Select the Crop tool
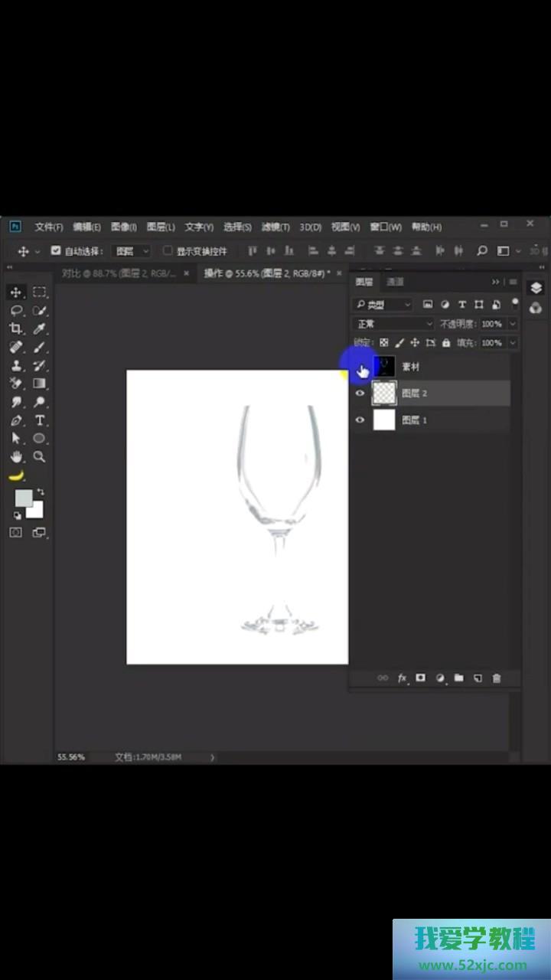The image size is (551, 980). [15, 328]
